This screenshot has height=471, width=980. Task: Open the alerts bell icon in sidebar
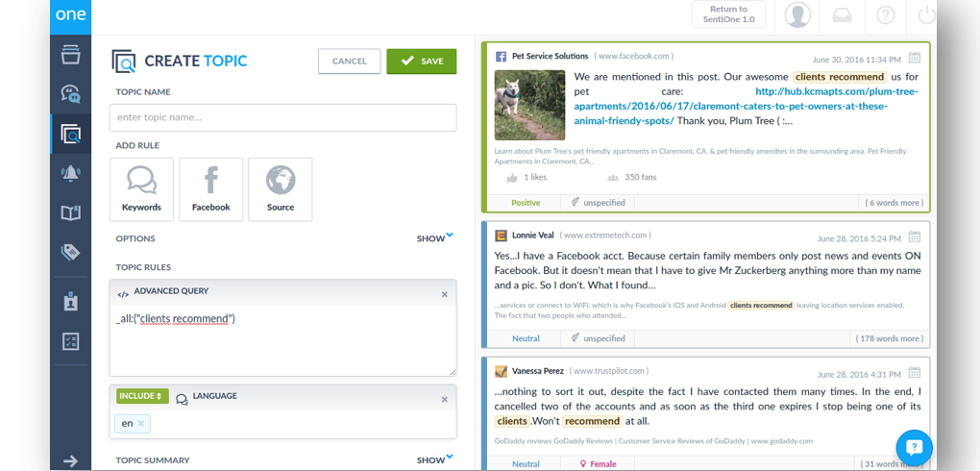70,173
